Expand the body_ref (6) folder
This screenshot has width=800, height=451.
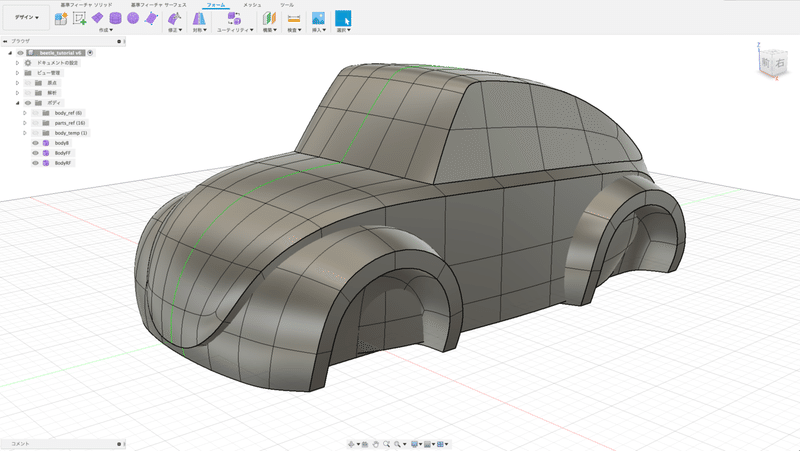click(x=25, y=113)
